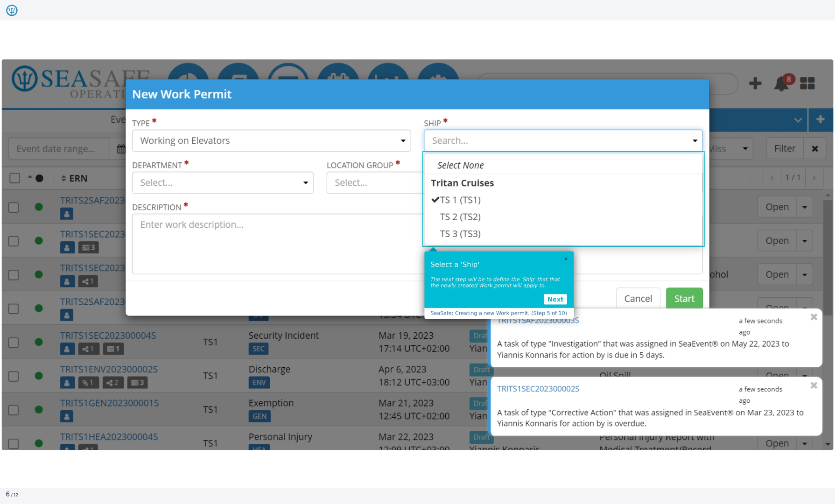Click the plus icon beside the bell

point(755,84)
